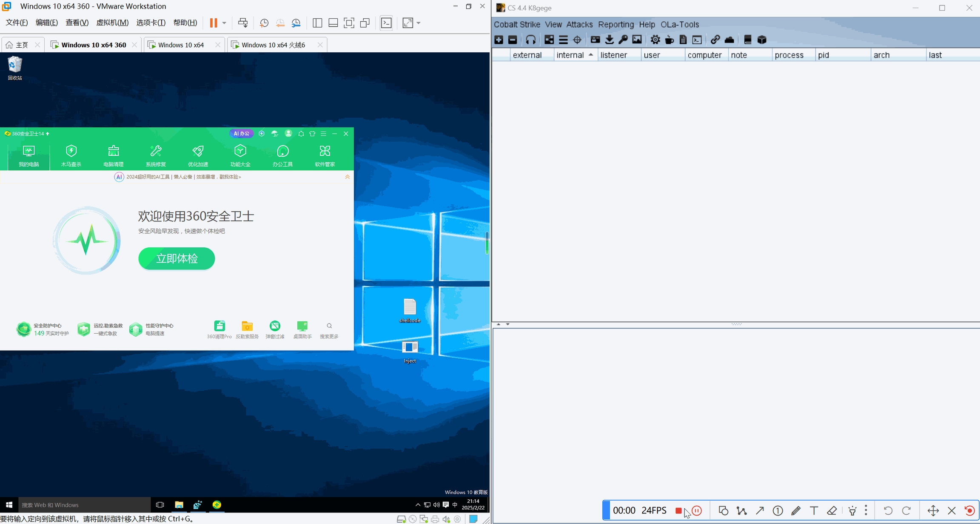Screen dimensions: 980x524
Task: Click the Downloads arrow toolbar icon
Action: (x=609, y=40)
